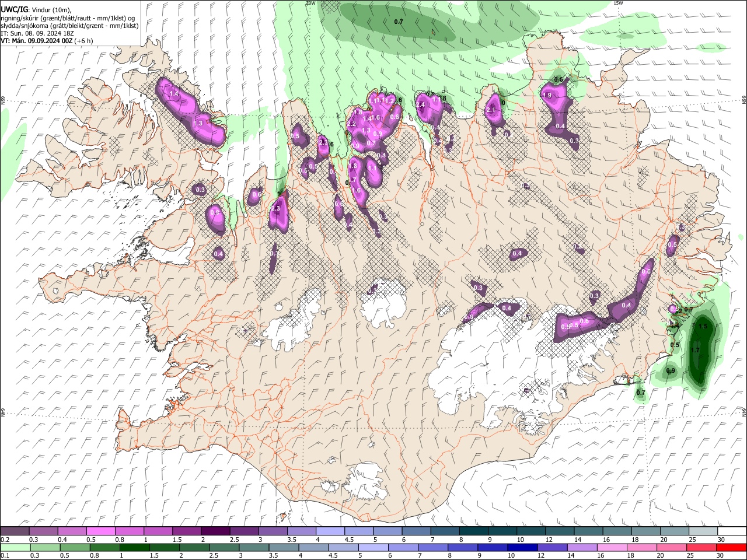
Task: Select the lower-row 16 pale pink swatch
Action: pyautogui.click(x=612, y=548)
